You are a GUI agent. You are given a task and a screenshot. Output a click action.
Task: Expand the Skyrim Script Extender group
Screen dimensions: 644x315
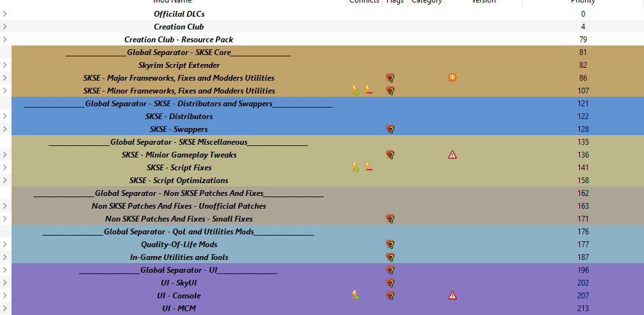click(4, 65)
